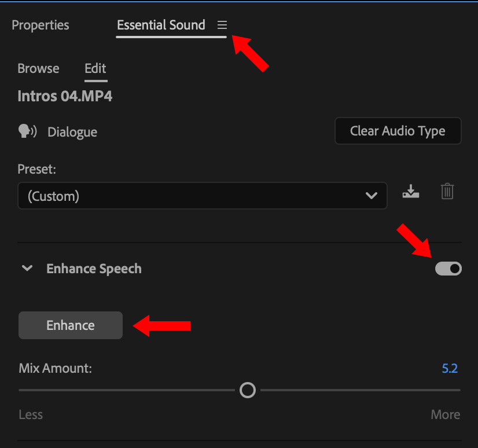Click the Less label under the slider
This screenshot has width=478, height=448.
30,414
